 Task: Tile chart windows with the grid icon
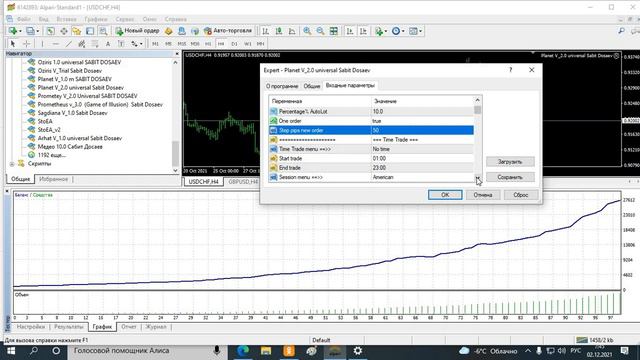[333, 31]
